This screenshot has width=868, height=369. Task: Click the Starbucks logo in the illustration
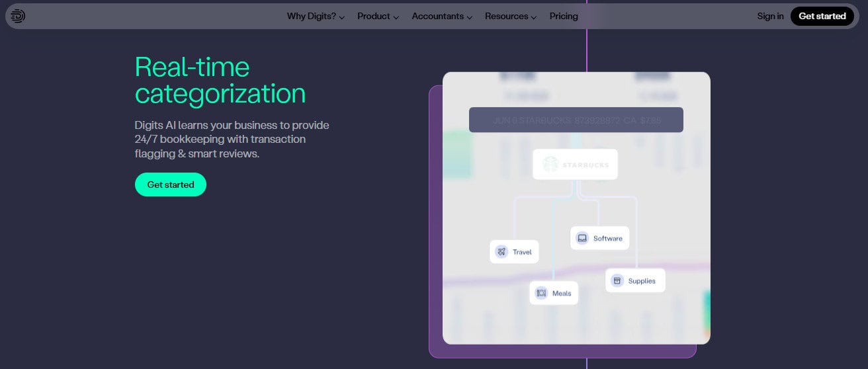[550, 163]
